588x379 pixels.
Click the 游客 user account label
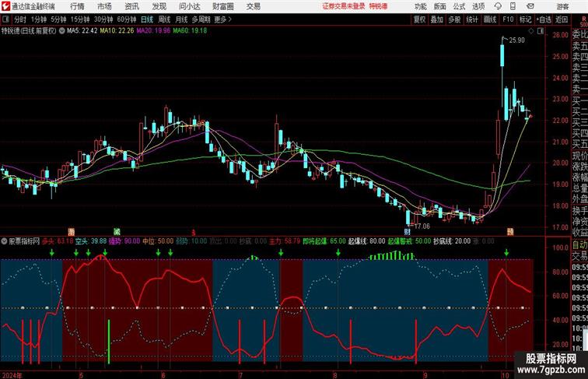click(562, 6)
